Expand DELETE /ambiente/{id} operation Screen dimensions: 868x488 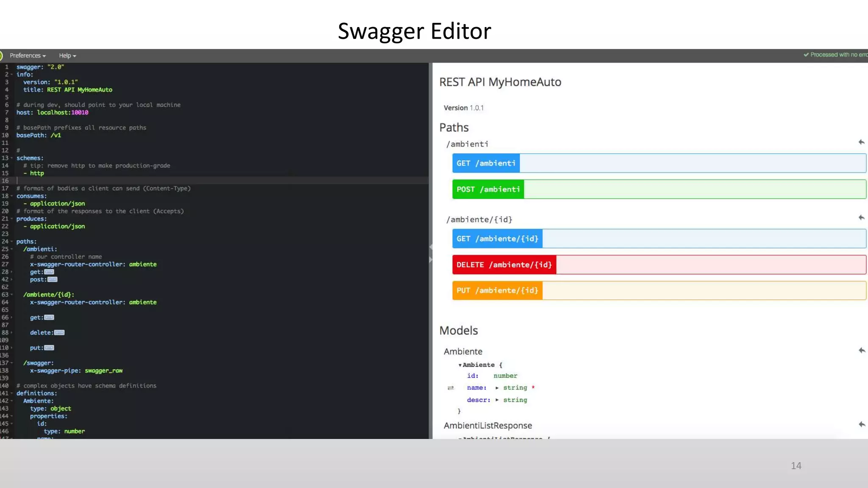pos(659,265)
